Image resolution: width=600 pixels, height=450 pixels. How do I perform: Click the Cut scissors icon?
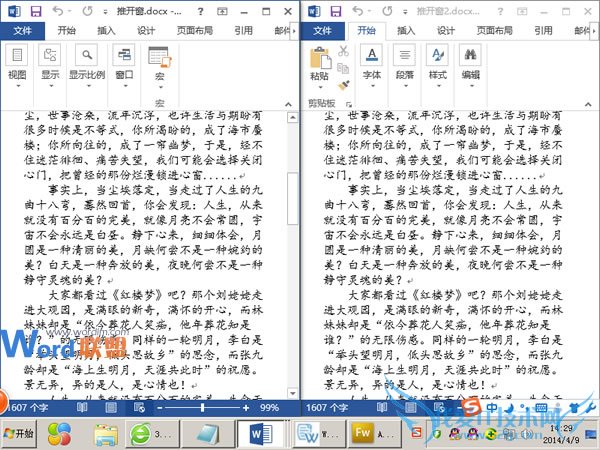[343, 51]
